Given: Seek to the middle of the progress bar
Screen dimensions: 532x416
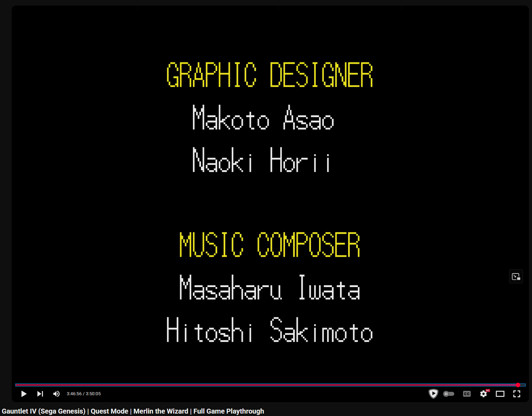Looking at the screenshot, I should click(x=270, y=385).
